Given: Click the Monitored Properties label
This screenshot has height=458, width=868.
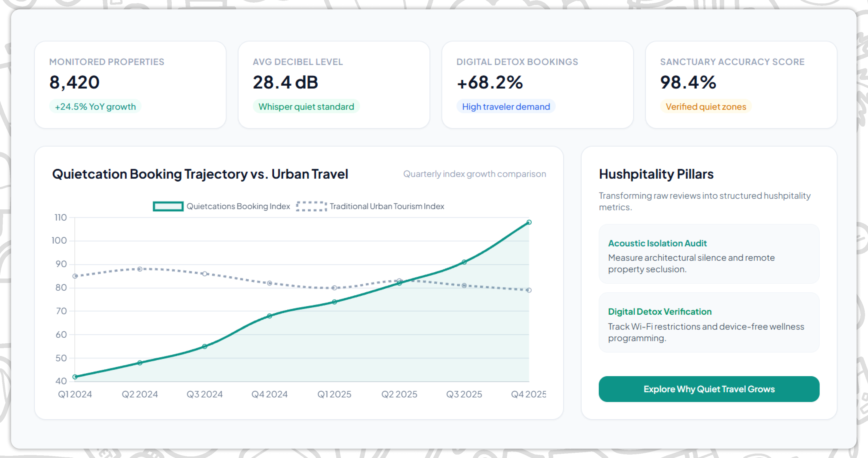Looking at the screenshot, I should (107, 62).
